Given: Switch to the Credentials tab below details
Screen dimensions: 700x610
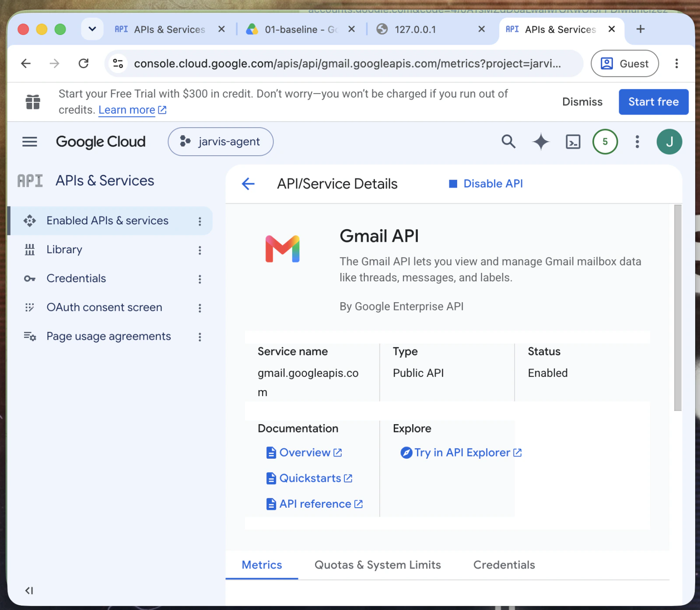Looking at the screenshot, I should coord(504,565).
